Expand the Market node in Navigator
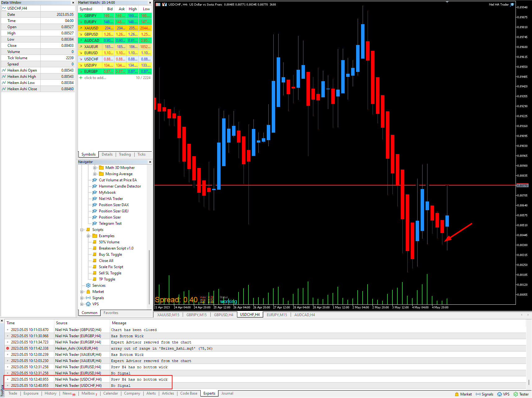This screenshot has width=532, height=398. click(x=82, y=292)
